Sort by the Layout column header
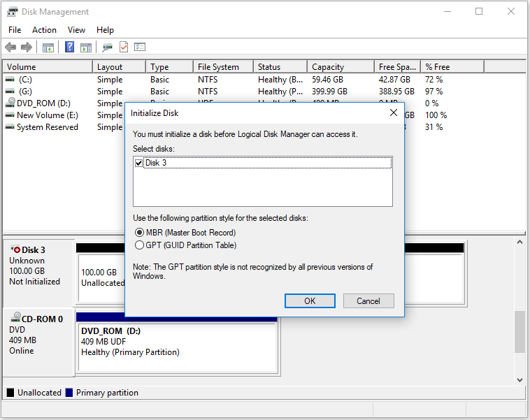The height and width of the screenshot is (420, 530). [x=120, y=67]
